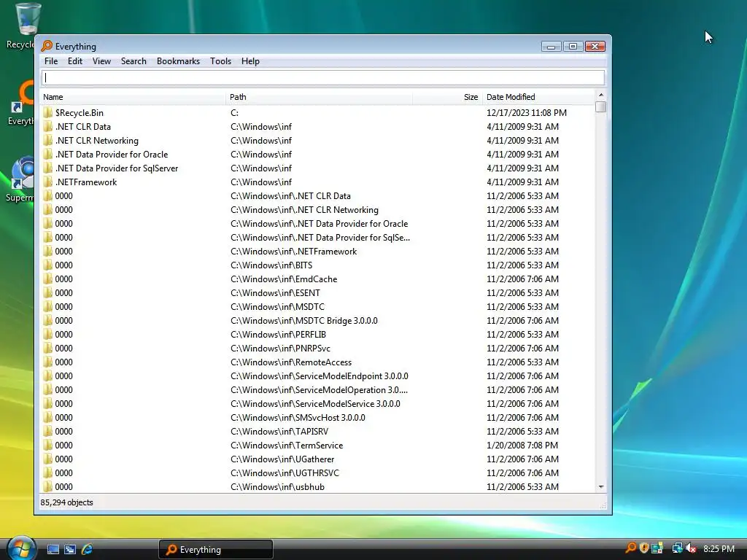Click path C:\Windows\inf\ServiceModelService 3.0.0.0
Screen dimensions: 747x560
tap(315, 404)
